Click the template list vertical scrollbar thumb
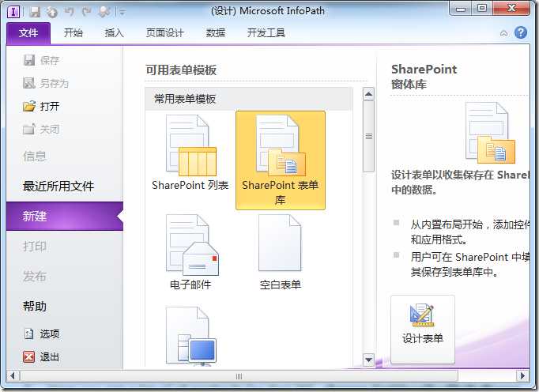This screenshot has height=392, width=539. pos(368,136)
